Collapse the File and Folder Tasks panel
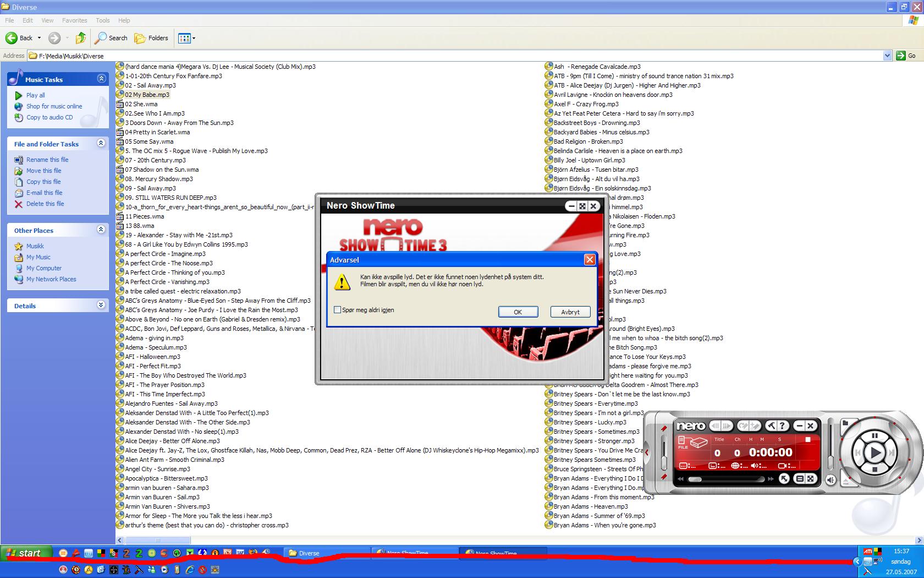This screenshot has height=578, width=924. [x=101, y=143]
